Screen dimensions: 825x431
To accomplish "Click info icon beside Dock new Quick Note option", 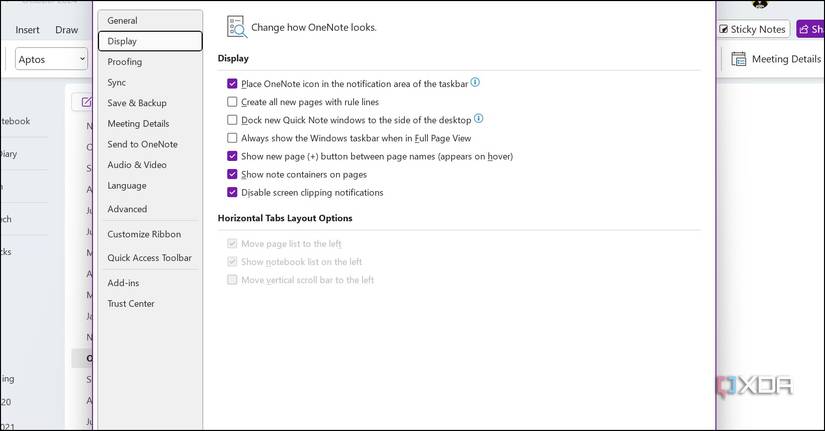I will tap(478, 118).
